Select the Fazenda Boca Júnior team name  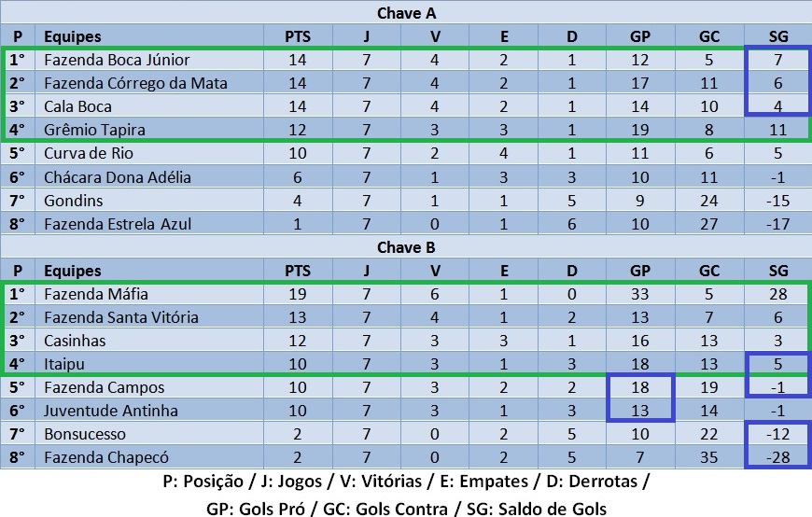(117, 60)
